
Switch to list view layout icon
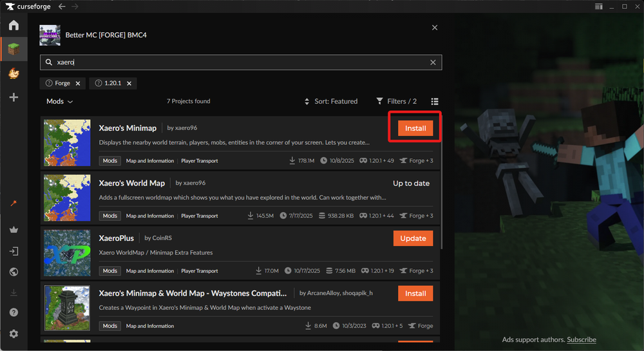[x=435, y=101]
